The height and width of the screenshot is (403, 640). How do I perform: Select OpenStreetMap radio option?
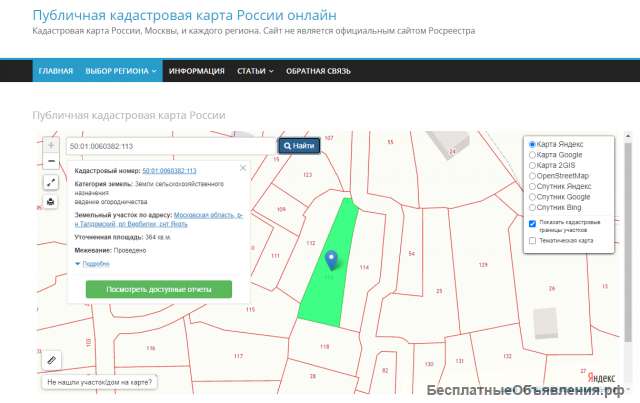(532, 176)
